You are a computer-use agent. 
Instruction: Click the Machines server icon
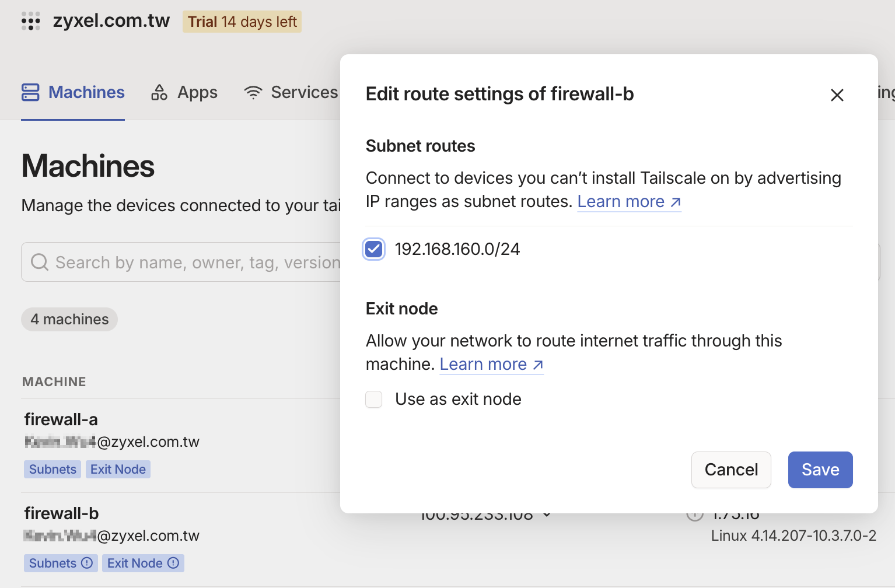[x=30, y=92]
